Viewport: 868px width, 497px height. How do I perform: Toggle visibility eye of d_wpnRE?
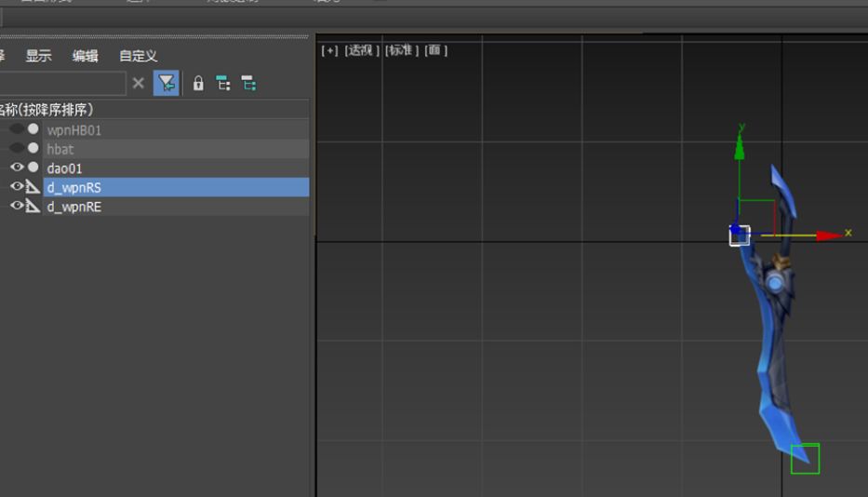(17, 205)
